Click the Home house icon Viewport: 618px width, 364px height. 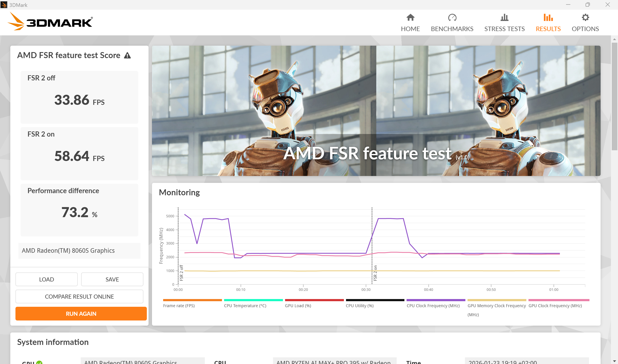coord(410,17)
